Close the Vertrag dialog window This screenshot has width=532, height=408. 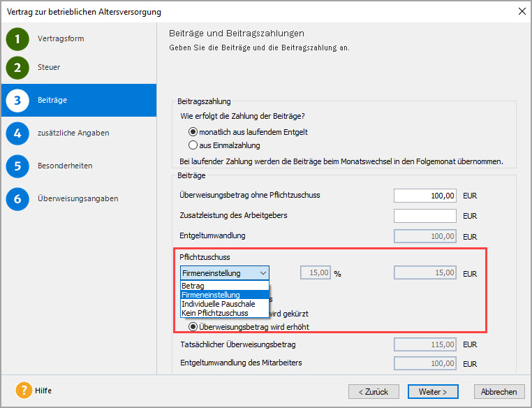click(520, 11)
